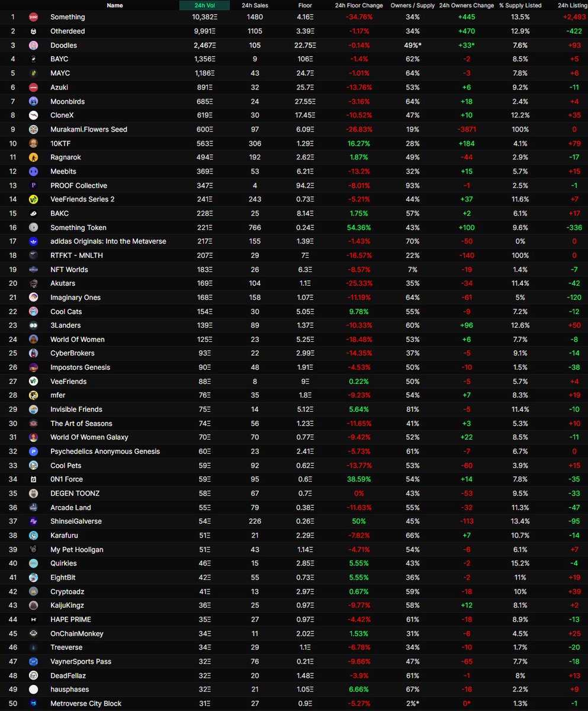The height and width of the screenshot is (711, 588).
Task: Open adidas Originals collection icon
Action: pyautogui.click(x=34, y=241)
